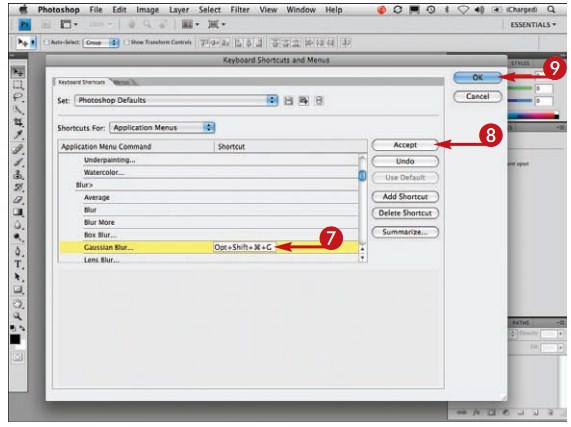Image resolution: width=571 pixels, height=427 pixels.
Task: Open the Screen Mode dropdown
Action: (216, 24)
